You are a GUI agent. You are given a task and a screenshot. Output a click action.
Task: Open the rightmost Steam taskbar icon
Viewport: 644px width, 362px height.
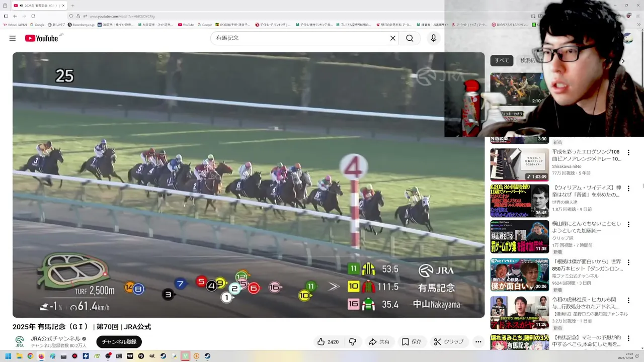(x=207, y=356)
